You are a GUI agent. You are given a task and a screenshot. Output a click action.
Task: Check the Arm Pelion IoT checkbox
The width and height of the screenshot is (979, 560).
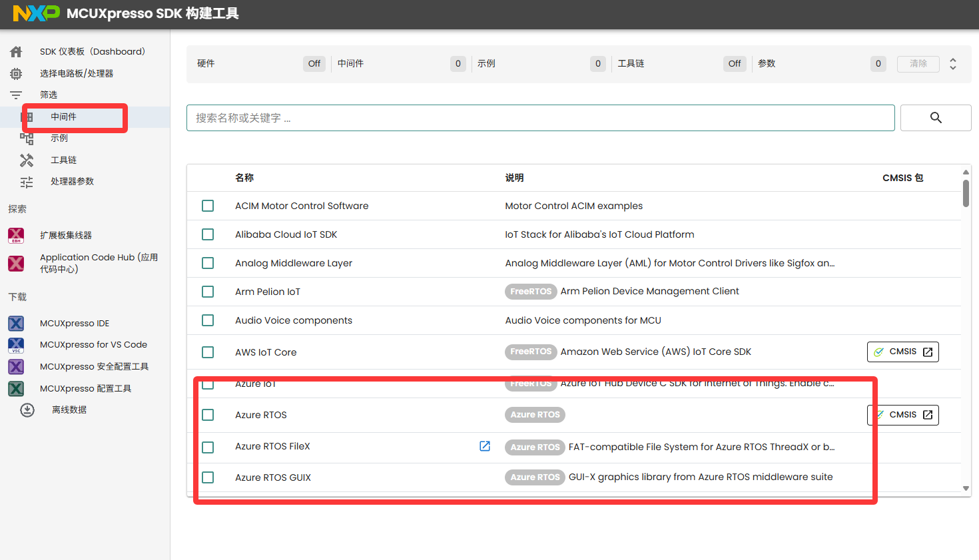208,292
